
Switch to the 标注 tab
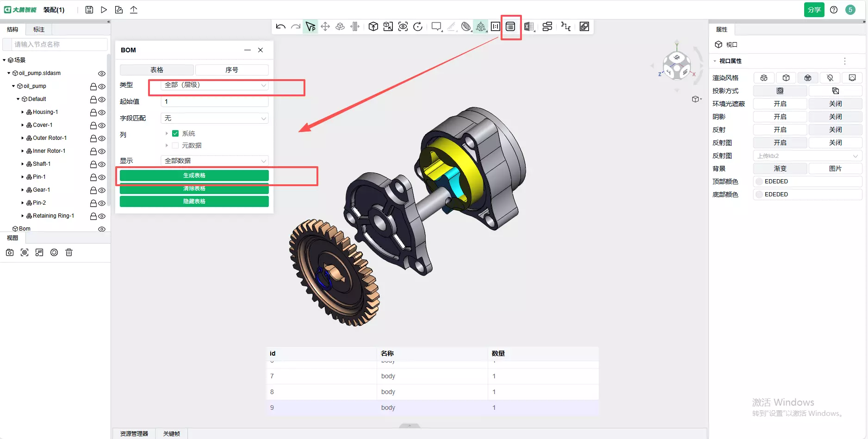click(39, 30)
